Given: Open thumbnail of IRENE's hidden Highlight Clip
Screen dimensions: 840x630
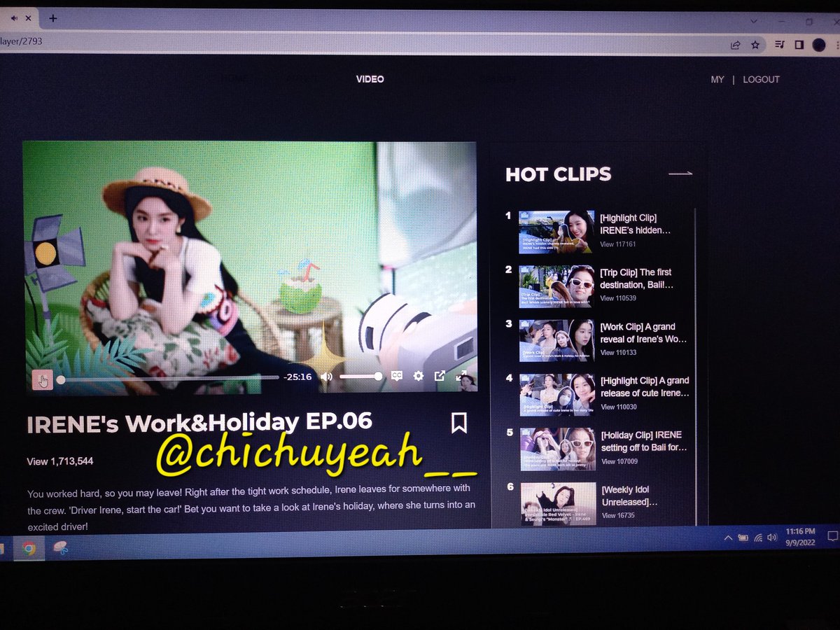Looking at the screenshot, I should pyautogui.click(x=556, y=232).
